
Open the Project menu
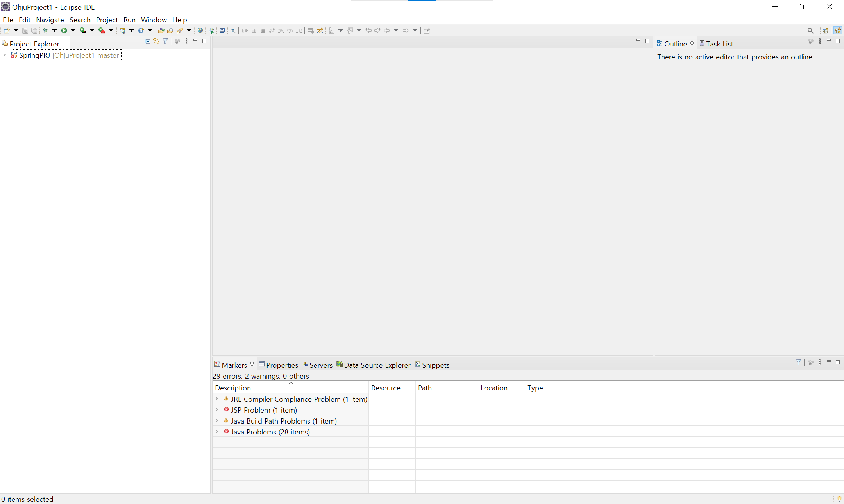click(x=107, y=20)
